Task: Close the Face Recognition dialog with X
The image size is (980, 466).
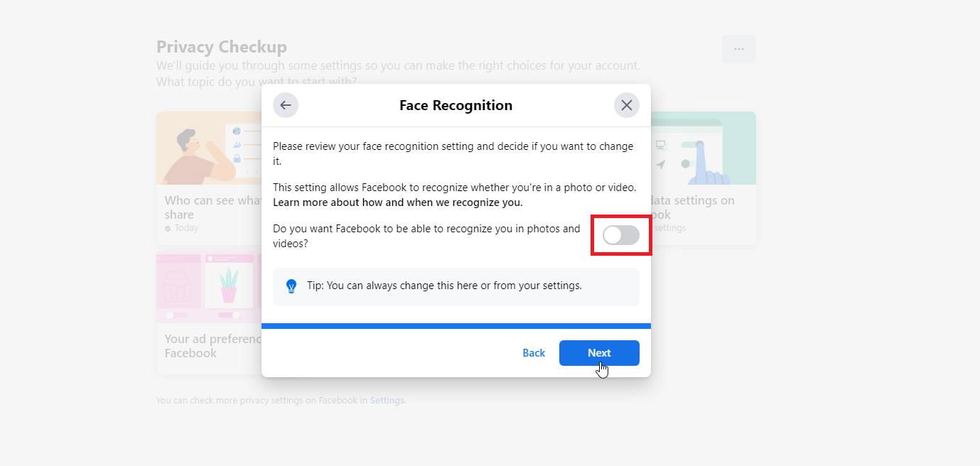Action: click(627, 105)
